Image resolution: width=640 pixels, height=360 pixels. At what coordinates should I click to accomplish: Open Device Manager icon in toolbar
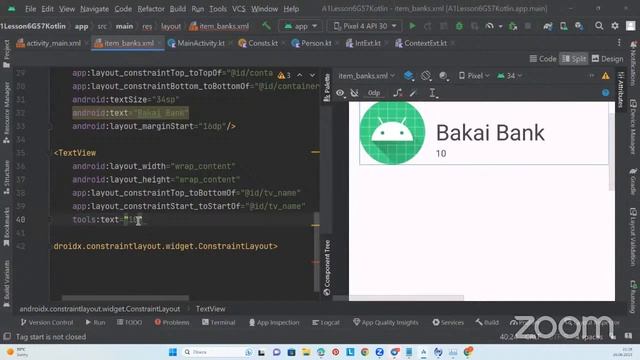563,26
